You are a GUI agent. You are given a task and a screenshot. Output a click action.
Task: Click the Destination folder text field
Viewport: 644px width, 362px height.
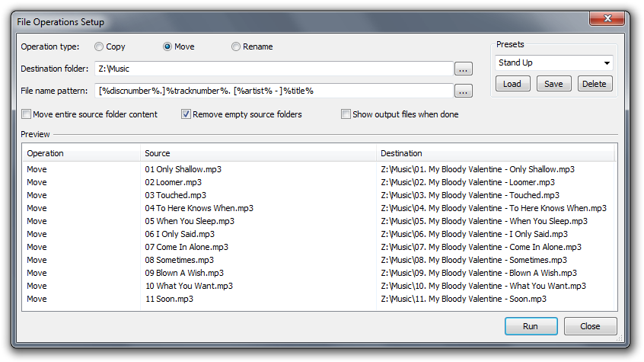point(274,69)
